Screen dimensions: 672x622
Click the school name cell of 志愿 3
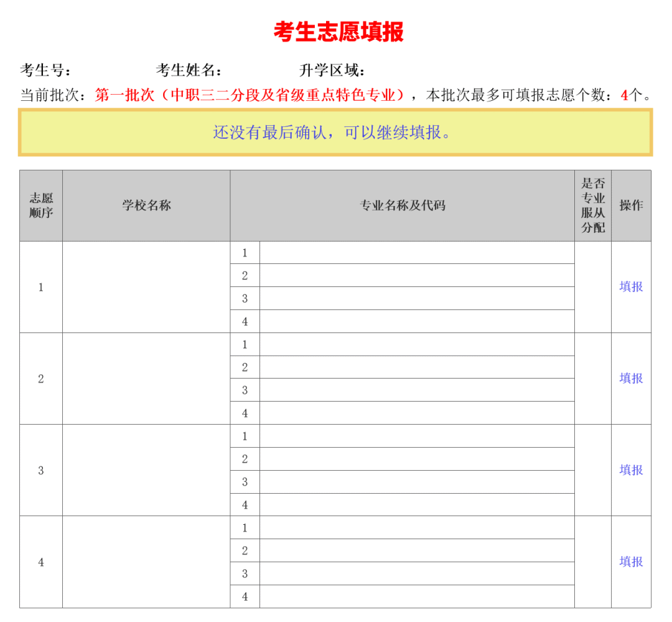tap(146, 470)
